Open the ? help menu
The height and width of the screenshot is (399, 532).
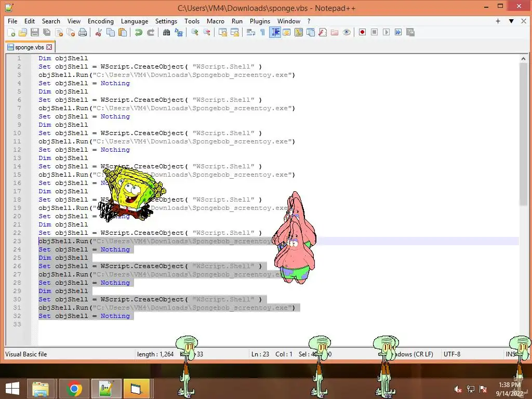309,21
